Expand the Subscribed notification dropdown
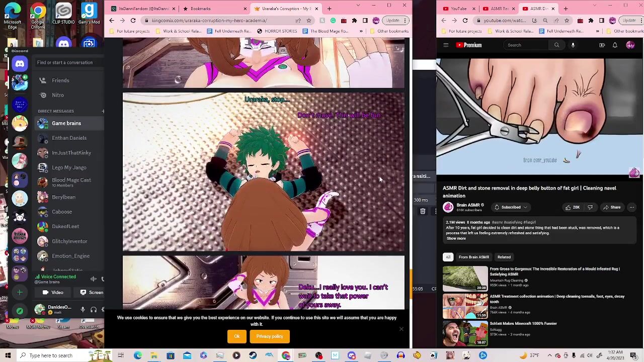The height and width of the screenshot is (362, 644). point(511,207)
